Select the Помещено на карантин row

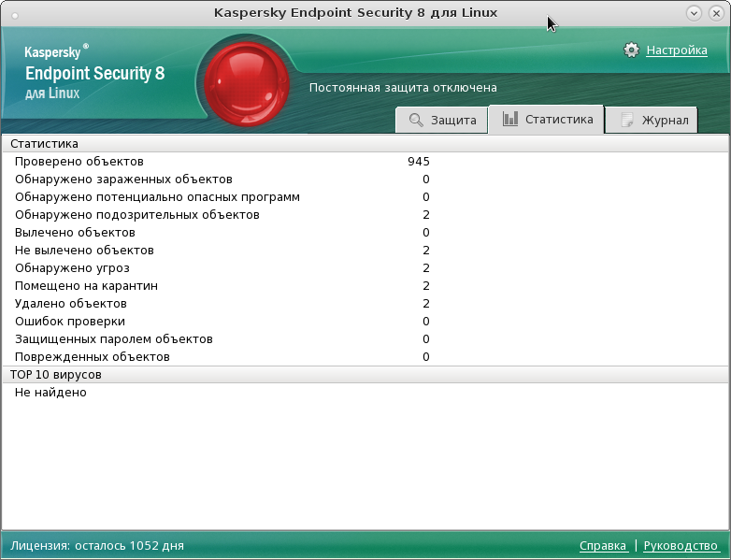(365, 285)
